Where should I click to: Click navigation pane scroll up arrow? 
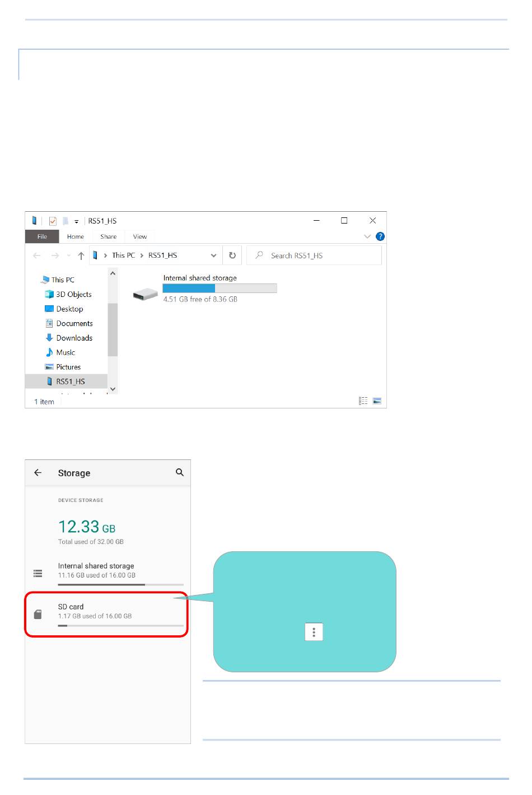[113, 273]
